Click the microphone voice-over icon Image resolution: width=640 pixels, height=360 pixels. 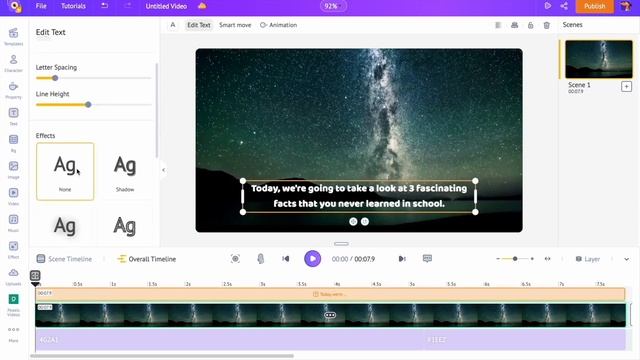(260, 259)
